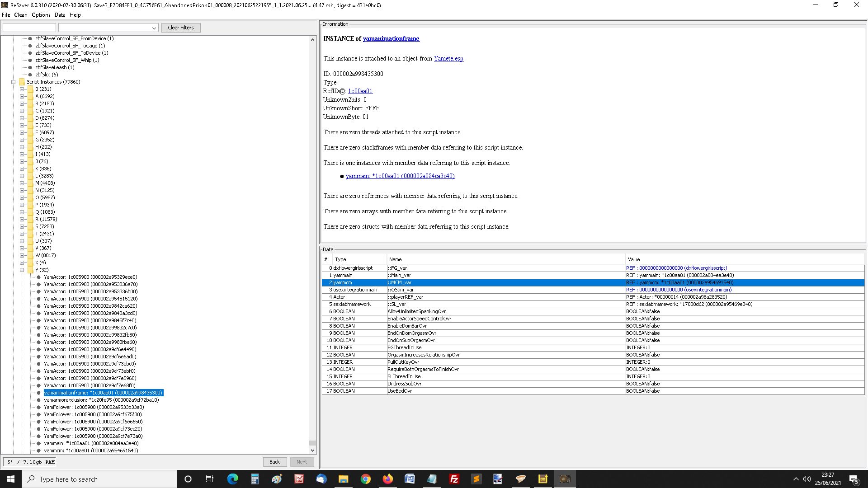The width and height of the screenshot is (868, 488).
Task: Launch Firefox from the taskbar
Action: pyautogui.click(x=387, y=479)
